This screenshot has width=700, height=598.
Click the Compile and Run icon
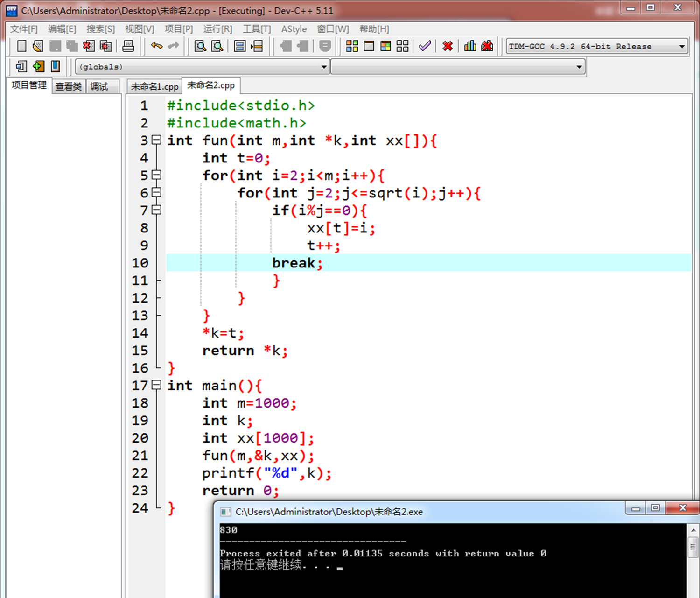386,46
